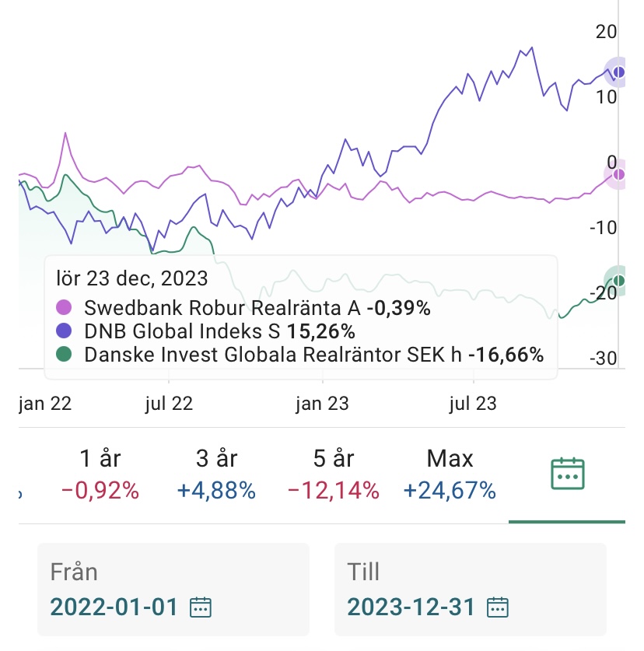Click blue DNB Global Indeks legend dot
The image size is (644, 651).
point(65,331)
